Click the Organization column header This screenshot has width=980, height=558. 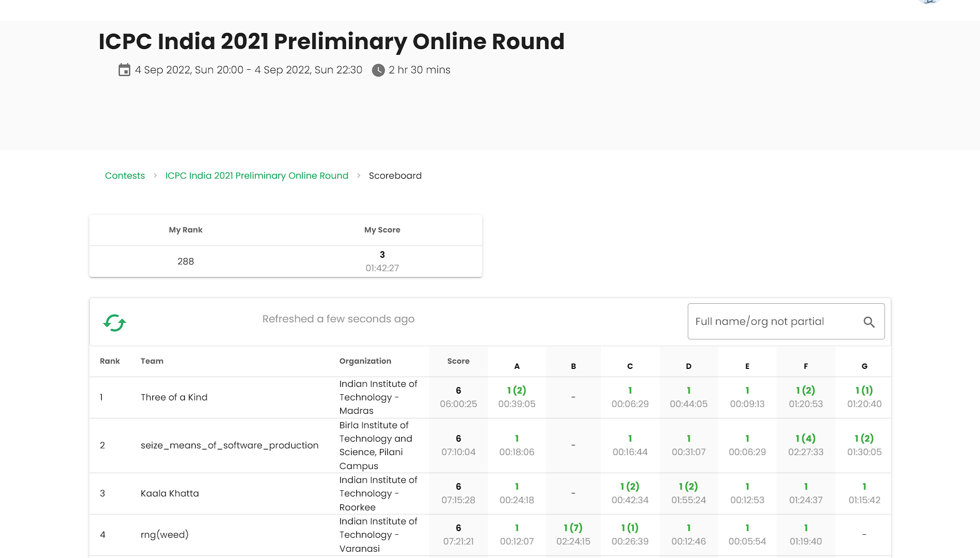(365, 361)
